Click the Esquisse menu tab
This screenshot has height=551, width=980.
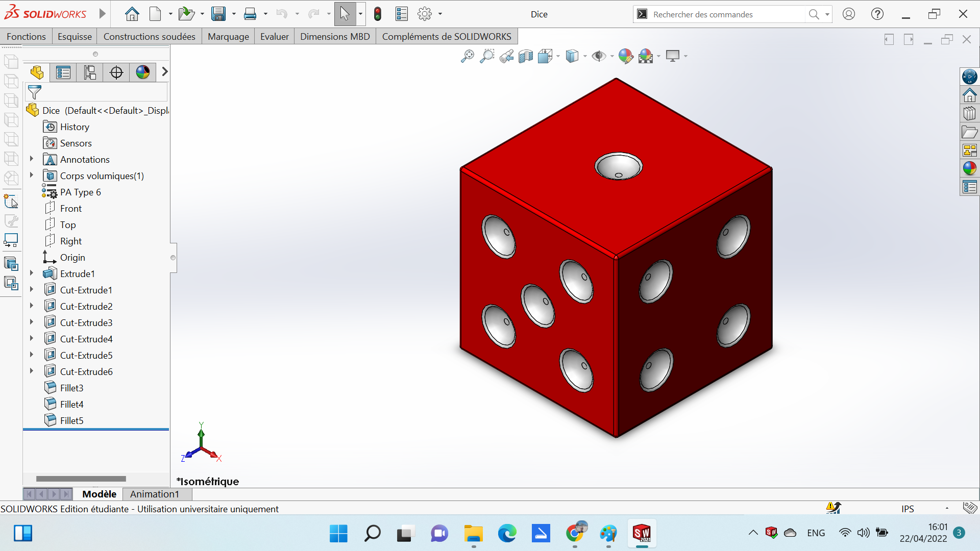tap(74, 36)
